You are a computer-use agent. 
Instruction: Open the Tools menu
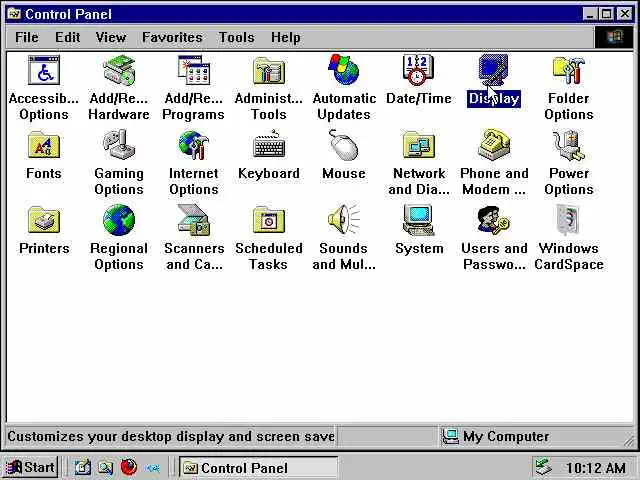(x=237, y=38)
